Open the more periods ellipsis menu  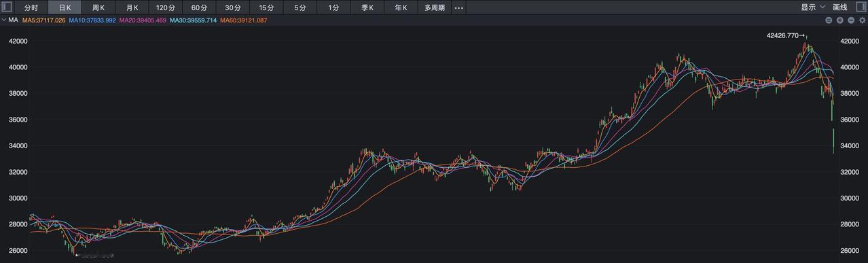coord(458,7)
